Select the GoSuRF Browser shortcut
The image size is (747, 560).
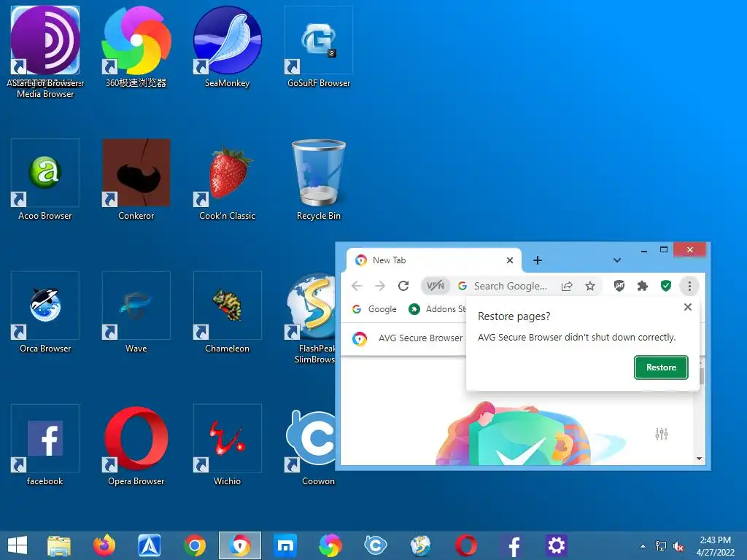pos(319,41)
